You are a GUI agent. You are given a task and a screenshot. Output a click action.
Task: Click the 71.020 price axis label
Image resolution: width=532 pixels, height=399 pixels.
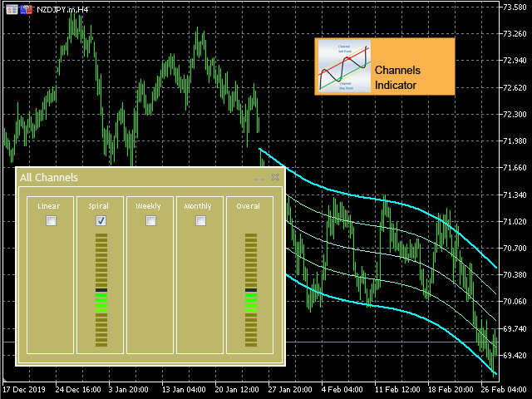pyautogui.click(x=515, y=222)
